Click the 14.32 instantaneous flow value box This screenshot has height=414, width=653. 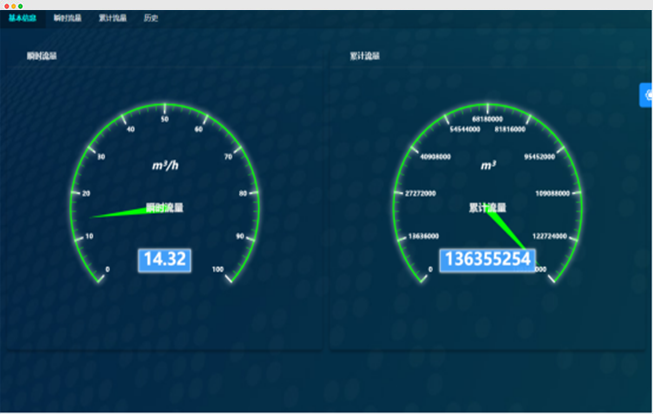pos(165,259)
